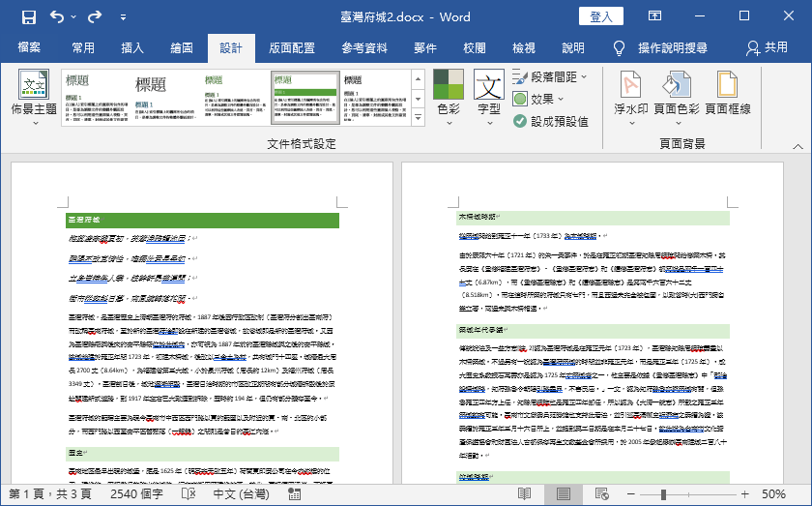This screenshot has width=812, height=506.
Task: Expand the 浮水印 dropdown arrow
Action: click(x=631, y=124)
